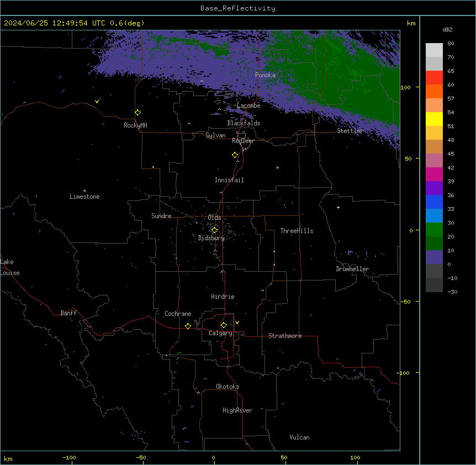Pick the magenta swatch in dBZ legend
The image size is (476, 465).
pyautogui.click(x=434, y=174)
